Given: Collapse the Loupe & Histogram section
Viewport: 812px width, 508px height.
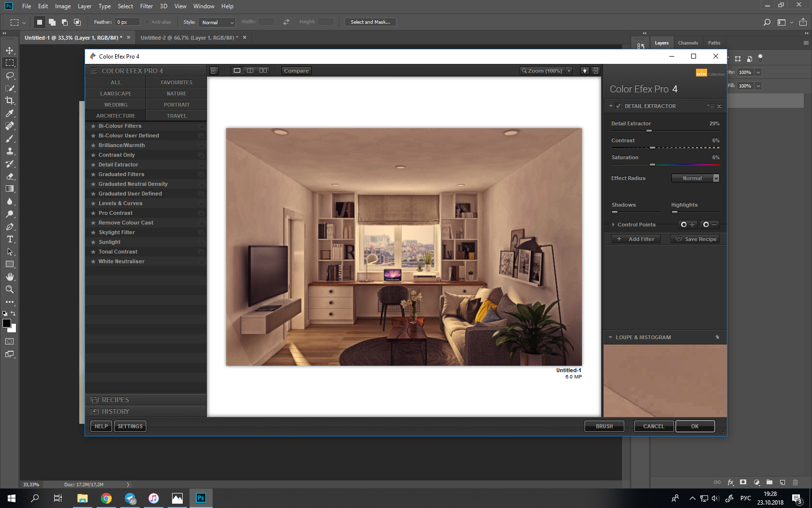Looking at the screenshot, I should point(610,337).
